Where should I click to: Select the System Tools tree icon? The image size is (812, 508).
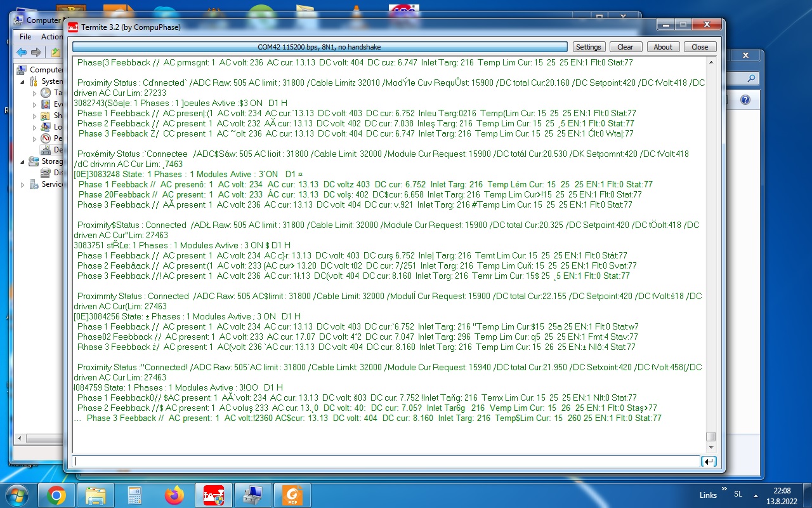click(34, 81)
